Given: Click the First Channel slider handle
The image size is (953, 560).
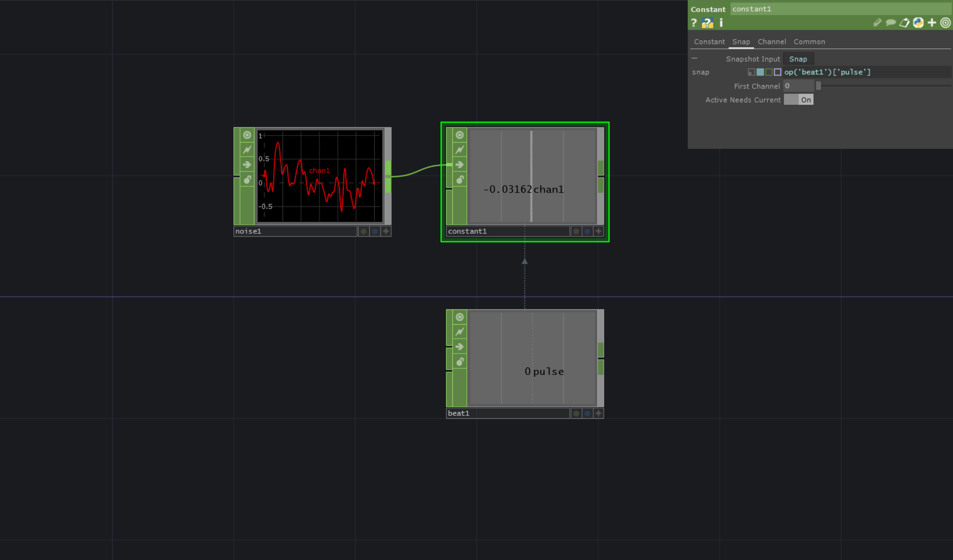Looking at the screenshot, I should click(818, 86).
